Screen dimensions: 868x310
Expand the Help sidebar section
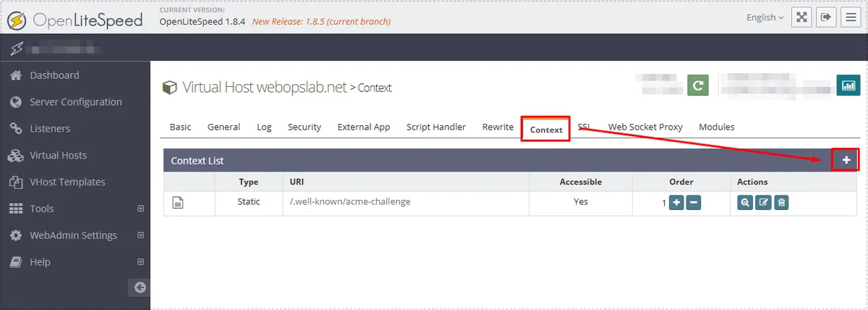[x=140, y=262]
